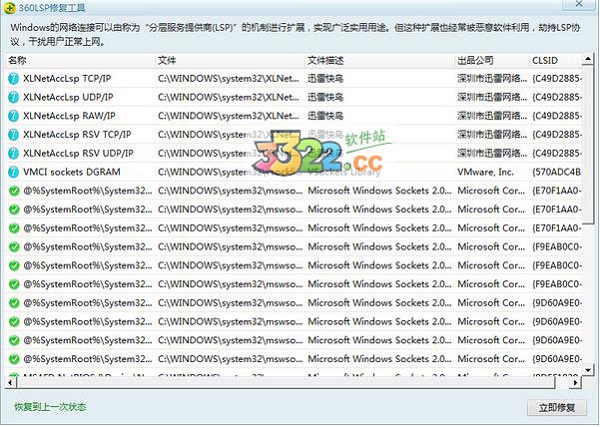The height and width of the screenshot is (427, 600).
Task: Click the 360LSP修复工具 title bar app icon
Action: 10,7
